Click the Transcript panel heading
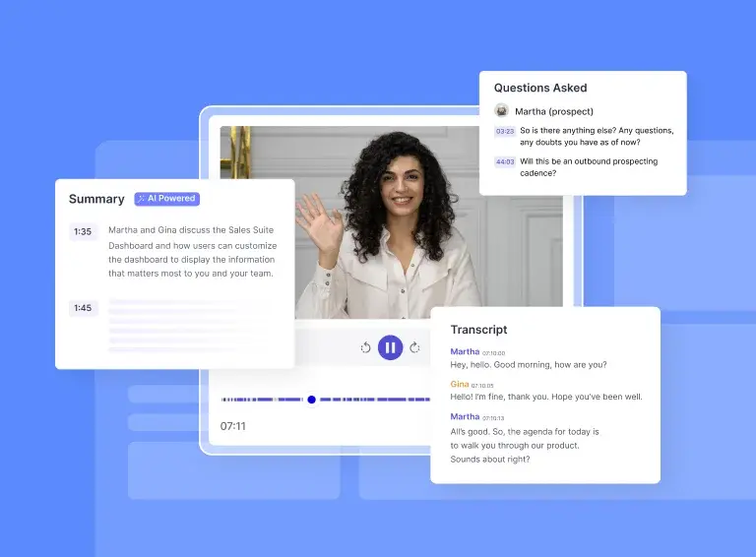This screenshot has height=557, width=756. point(478,330)
